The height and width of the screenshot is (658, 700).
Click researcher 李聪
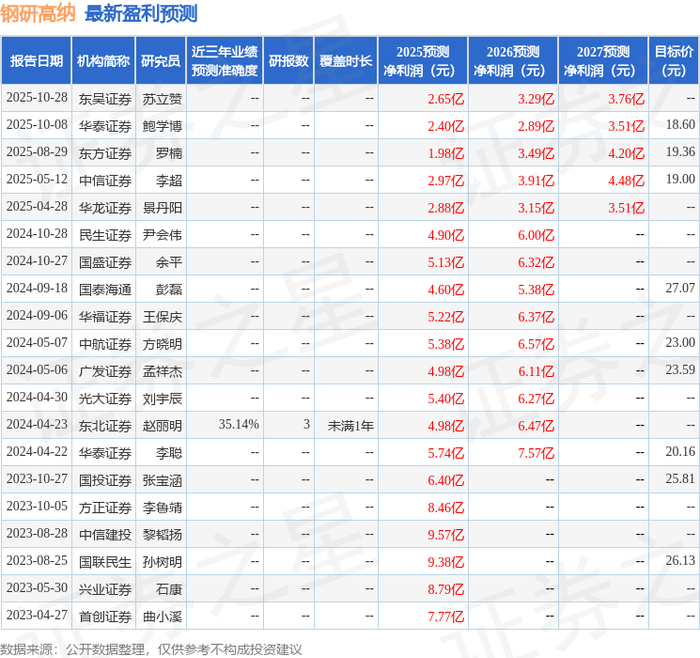click(169, 453)
